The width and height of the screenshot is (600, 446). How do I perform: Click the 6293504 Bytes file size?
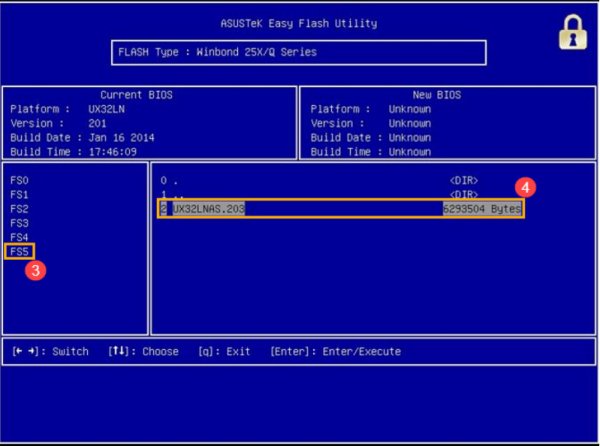click(x=482, y=209)
